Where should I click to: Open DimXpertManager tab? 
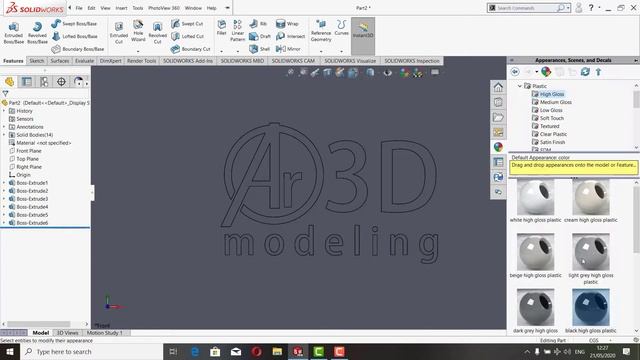tap(61, 82)
